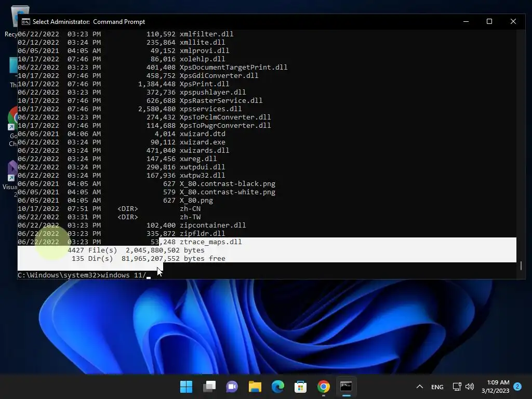
Task: Click the text 'zipfldr.dll'
Action: 202,233
